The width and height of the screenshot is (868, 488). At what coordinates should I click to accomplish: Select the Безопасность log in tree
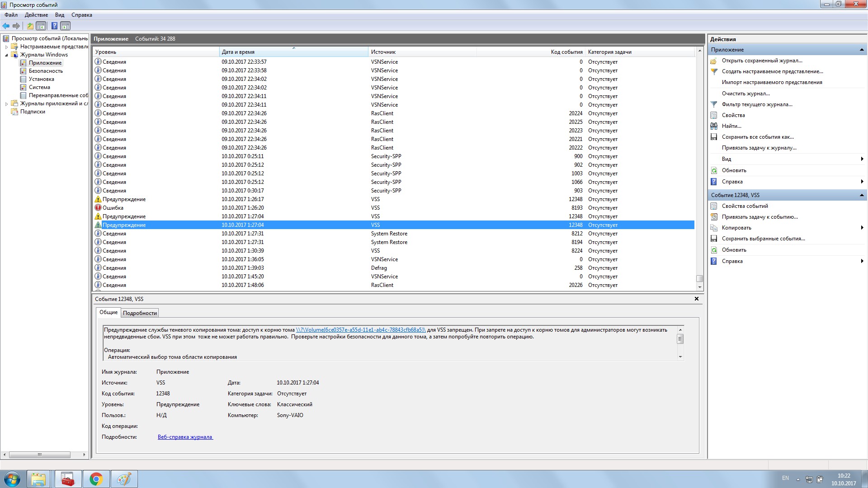(46, 71)
